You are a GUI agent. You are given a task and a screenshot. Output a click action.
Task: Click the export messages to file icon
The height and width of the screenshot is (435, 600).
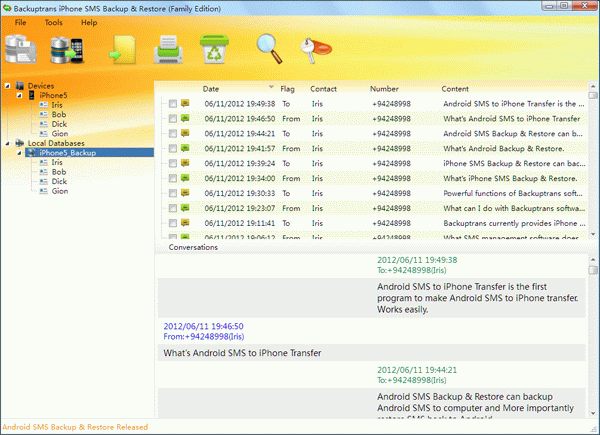pos(122,50)
